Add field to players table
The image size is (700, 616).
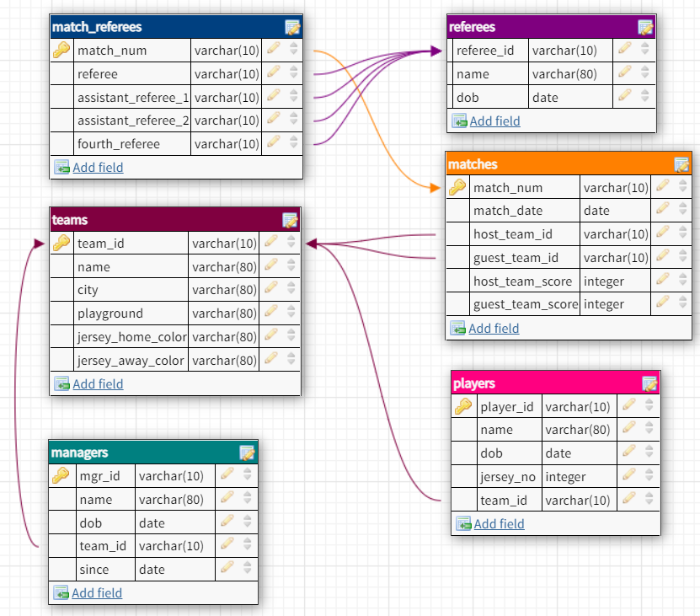point(500,524)
